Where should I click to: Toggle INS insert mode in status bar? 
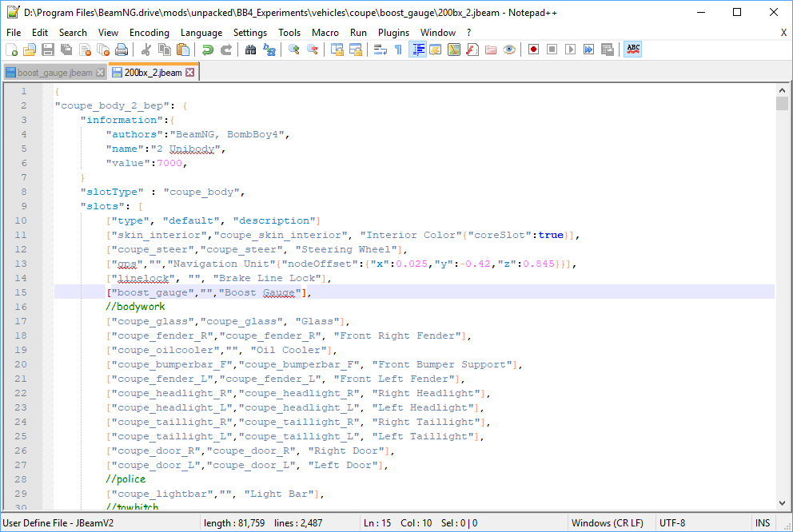[762, 523]
